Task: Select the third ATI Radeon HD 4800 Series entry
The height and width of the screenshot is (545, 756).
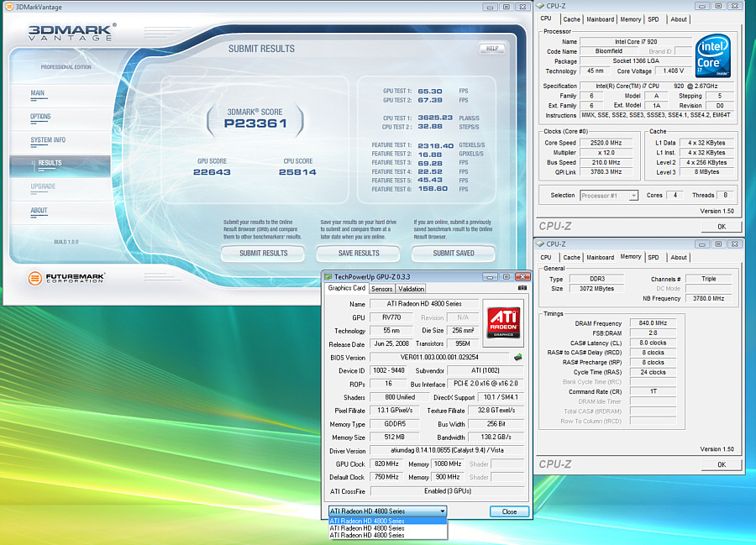Action: (x=387, y=536)
